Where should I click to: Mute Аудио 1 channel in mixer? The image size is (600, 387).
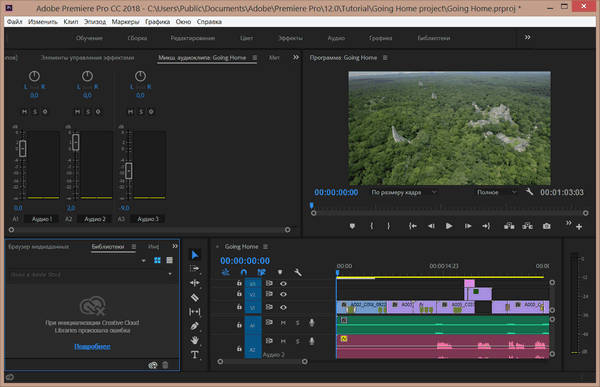24,112
